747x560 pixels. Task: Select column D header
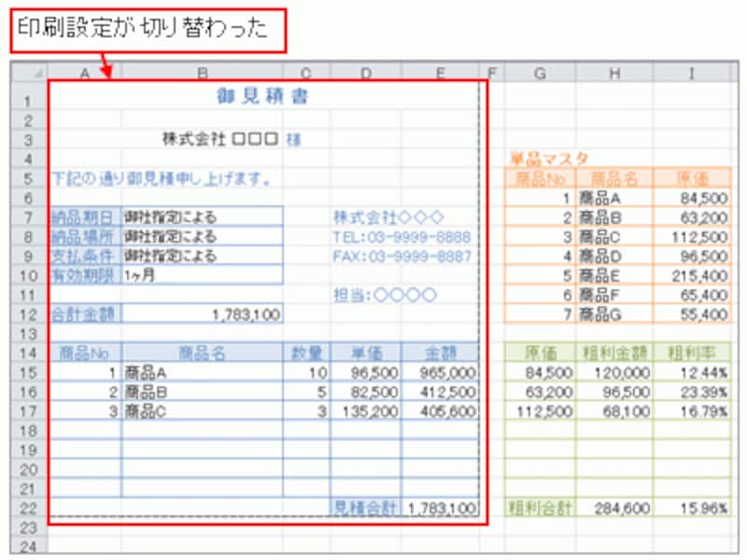(x=366, y=73)
